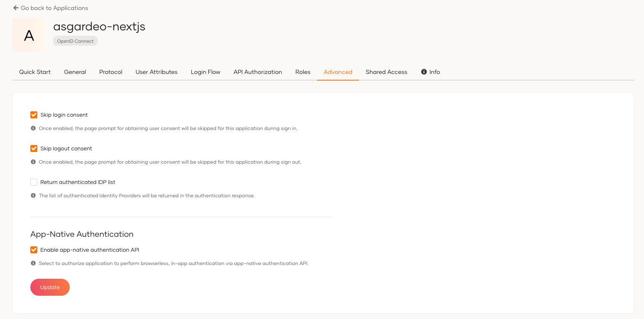Click the info icon beside IDP list description
This screenshot has height=319, width=644.
point(33,195)
